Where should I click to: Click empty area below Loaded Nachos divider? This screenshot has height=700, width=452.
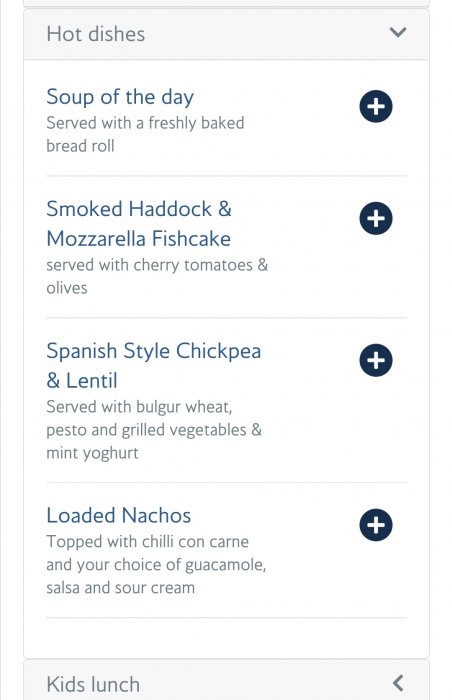226,638
